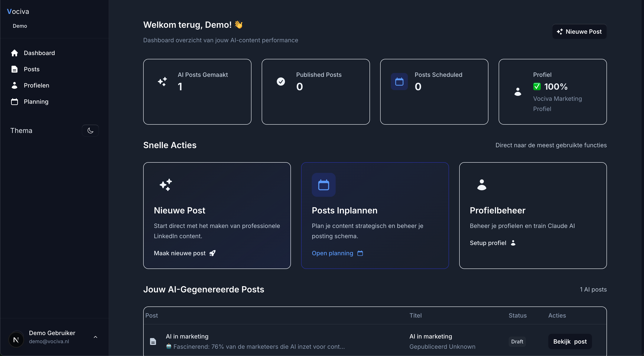The height and width of the screenshot is (356, 644).
Task: Switch to the Demo workspace under Vociva
Action: [x=20, y=26]
